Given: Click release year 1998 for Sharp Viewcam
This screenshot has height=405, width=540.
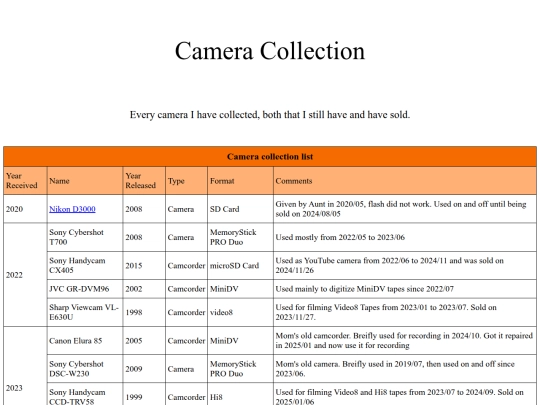Looking at the screenshot, I should [144, 312].
